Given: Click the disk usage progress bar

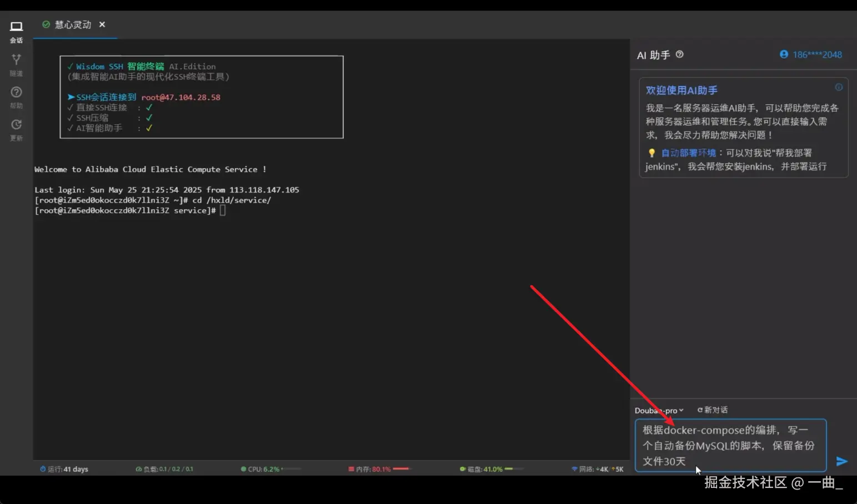Looking at the screenshot, I should (x=514, y=469).
